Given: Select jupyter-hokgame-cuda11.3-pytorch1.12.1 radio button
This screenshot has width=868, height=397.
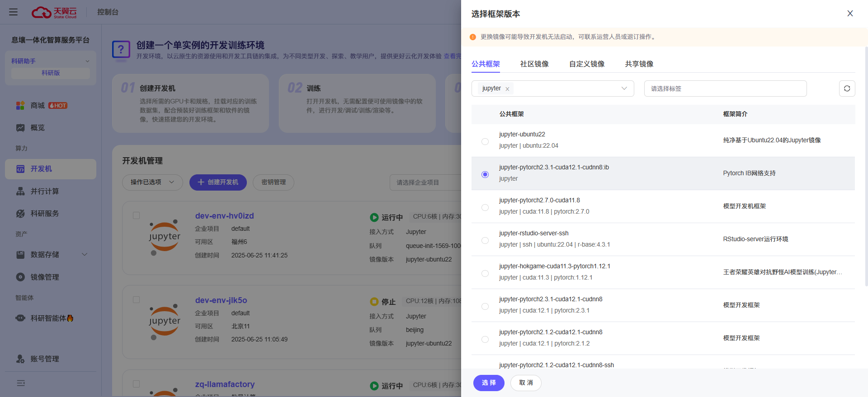Looking at the screenshot, I should [x=485, y=273].
